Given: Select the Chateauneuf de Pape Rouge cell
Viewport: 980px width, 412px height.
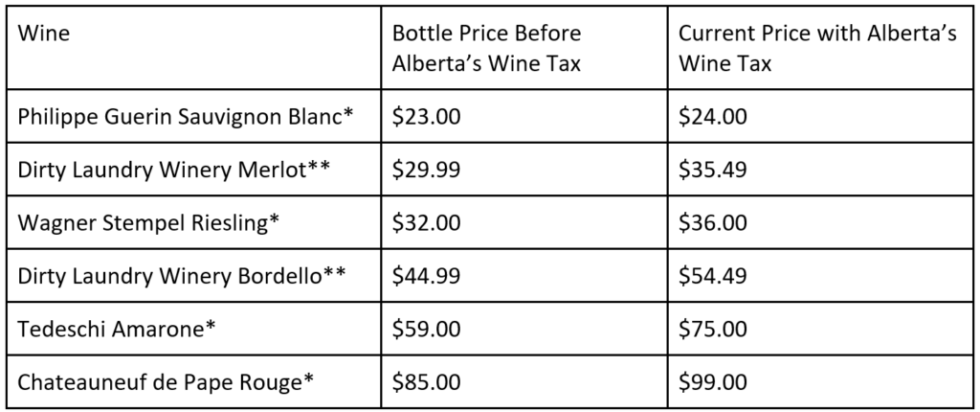Looking at the screenshot, I should click(x=167, y=382).
